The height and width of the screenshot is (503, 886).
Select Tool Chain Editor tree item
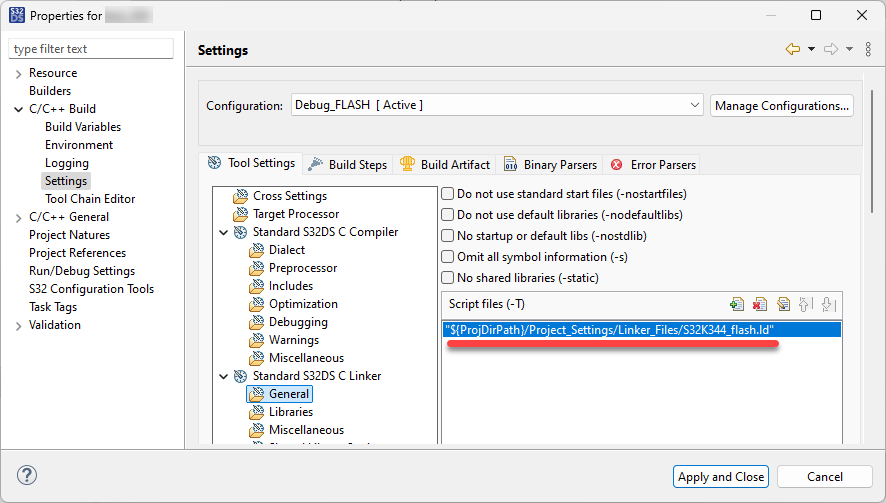(90, 199)
